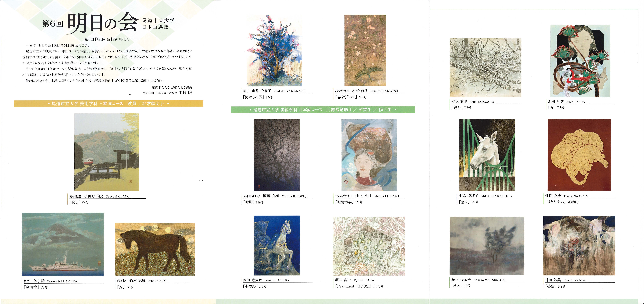The height and width of the screenshot is (304, 644).
Task: Click the Tomoe NAKAMA artist name caption
Action: [x=566, y=196]
